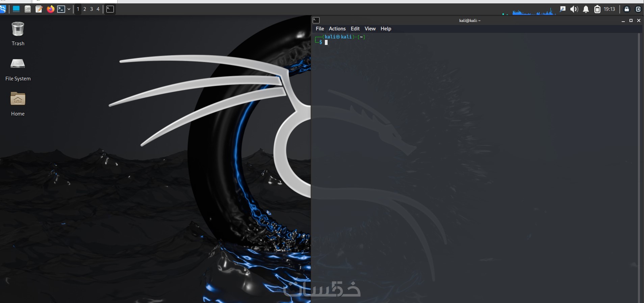The height and width of the screenshot is (303, 644).
Task: Open the text editor launcher
Action: tap(39, 9)
